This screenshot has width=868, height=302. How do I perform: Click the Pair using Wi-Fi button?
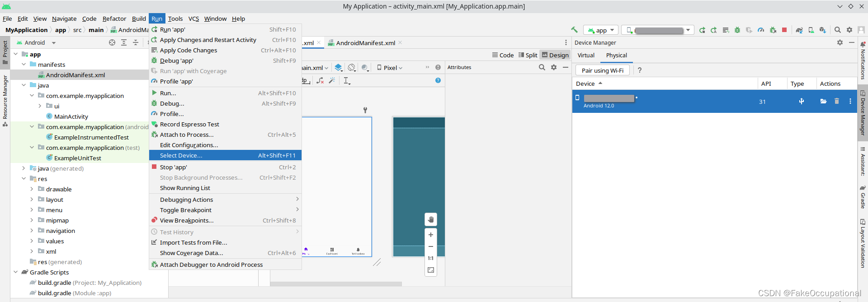603,70
